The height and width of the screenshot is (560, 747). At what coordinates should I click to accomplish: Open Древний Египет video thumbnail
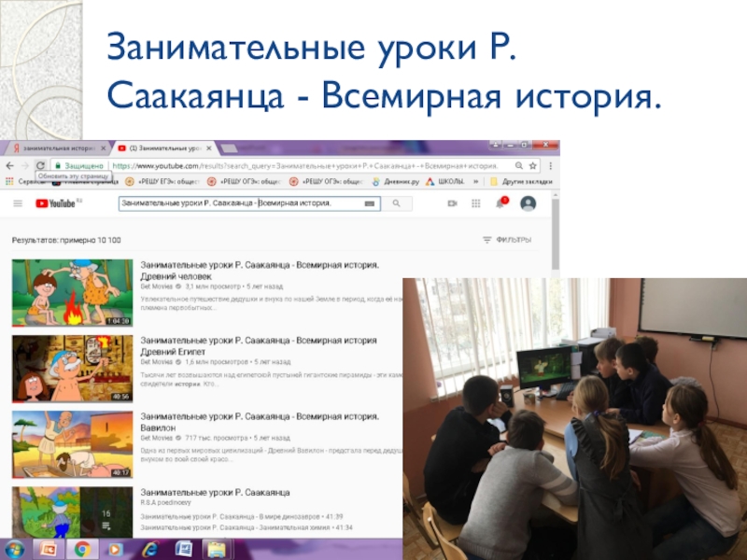[73, 368]
